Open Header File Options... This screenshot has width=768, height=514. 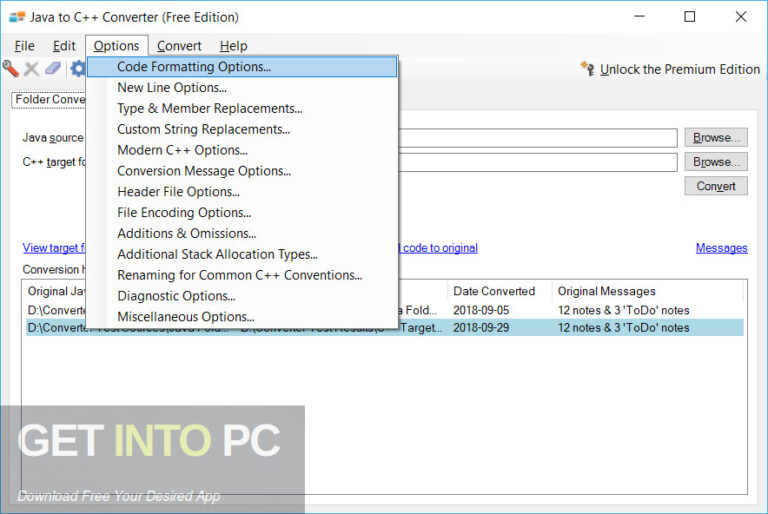point(242,192)
